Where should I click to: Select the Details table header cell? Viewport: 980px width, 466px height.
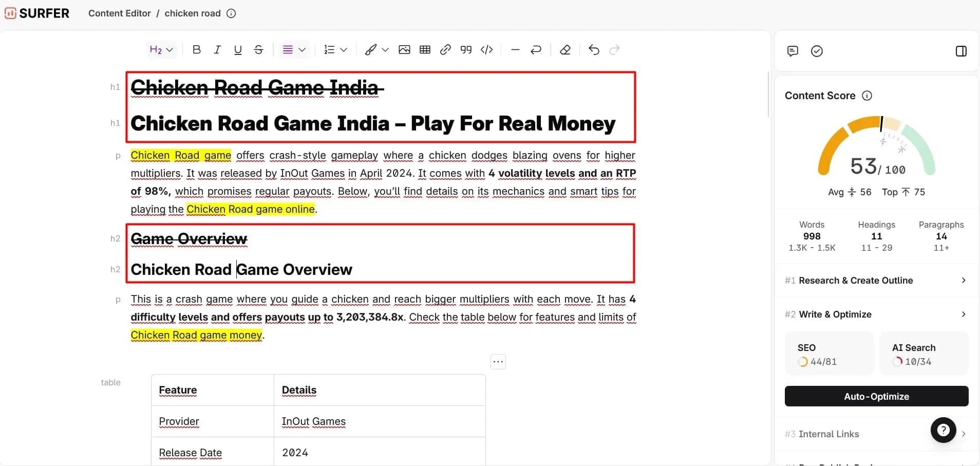380,390
